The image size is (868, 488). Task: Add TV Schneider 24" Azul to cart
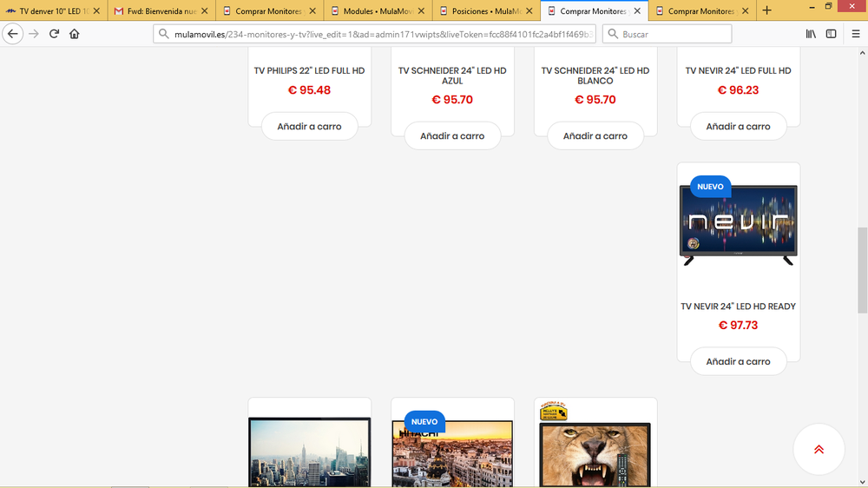coord(452,135)
